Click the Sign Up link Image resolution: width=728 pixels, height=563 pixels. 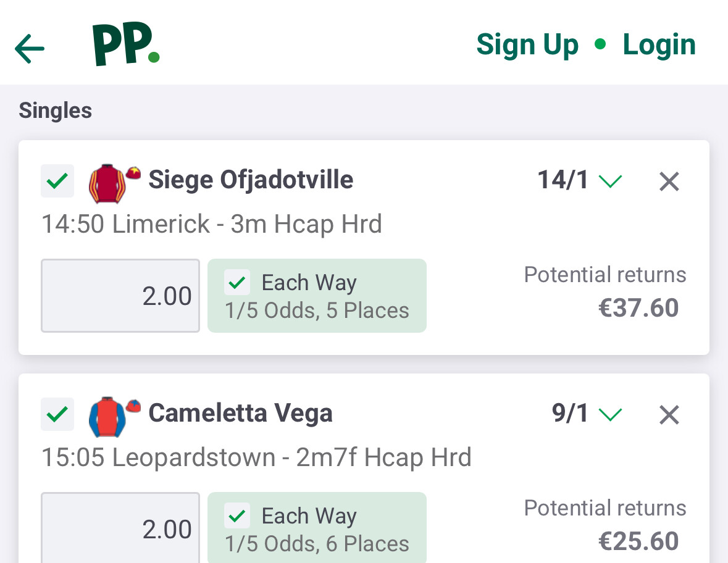tap(527, 44)
